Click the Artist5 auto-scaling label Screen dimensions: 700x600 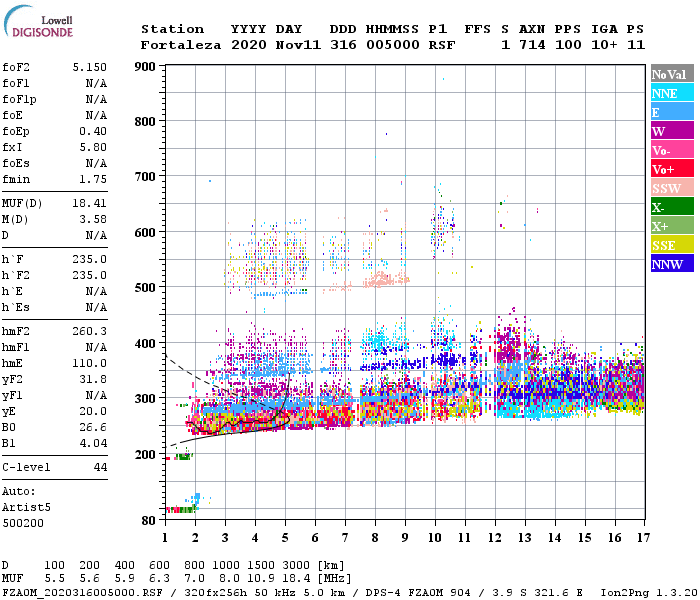[x=26, y=508]
